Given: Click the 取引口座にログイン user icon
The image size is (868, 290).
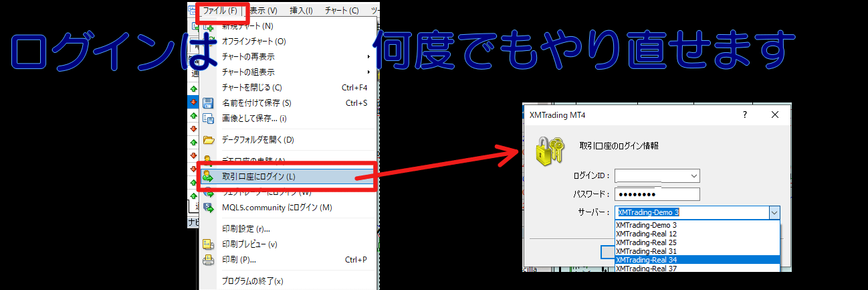Looking at the screenshot, I should coord(208,177).
